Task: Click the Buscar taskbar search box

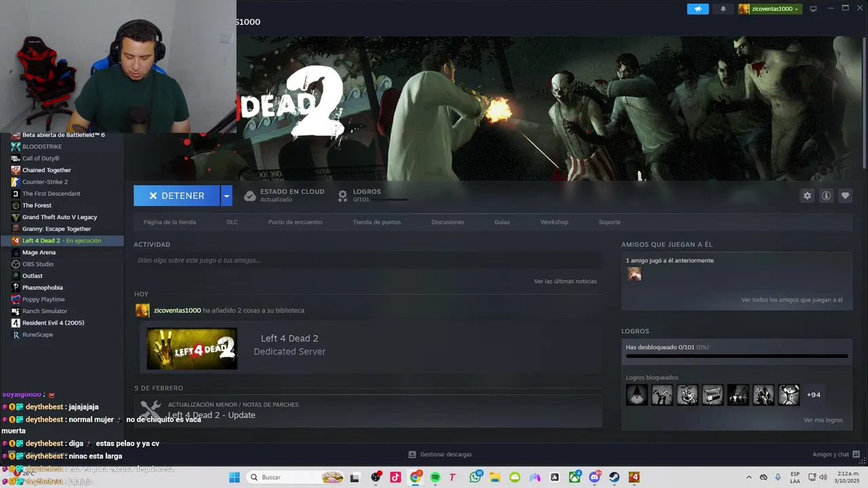Action: click(x=296, y=477)
